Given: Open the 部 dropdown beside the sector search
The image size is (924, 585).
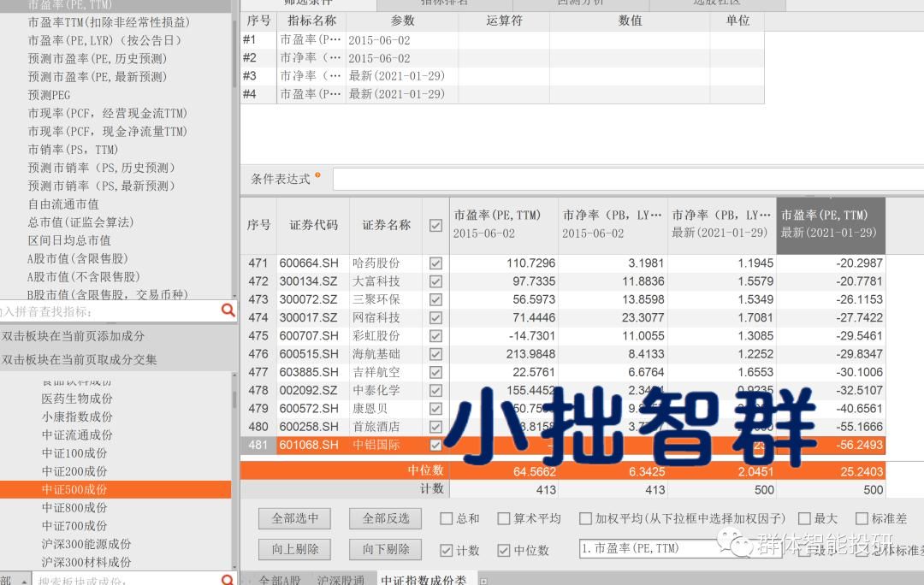Looking at the screenshot, I should click(x=15, y=580).
